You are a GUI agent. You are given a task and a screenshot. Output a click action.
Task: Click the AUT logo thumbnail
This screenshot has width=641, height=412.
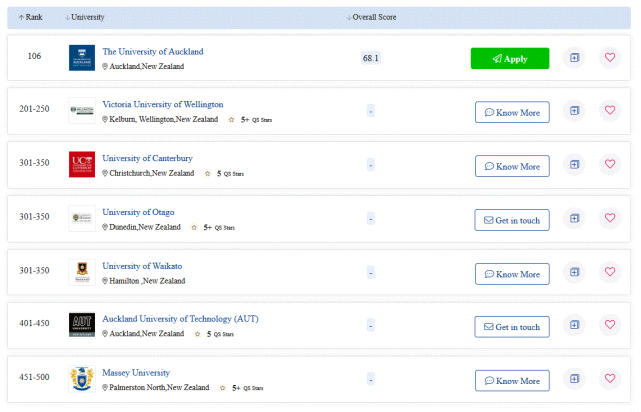point(82,326)
